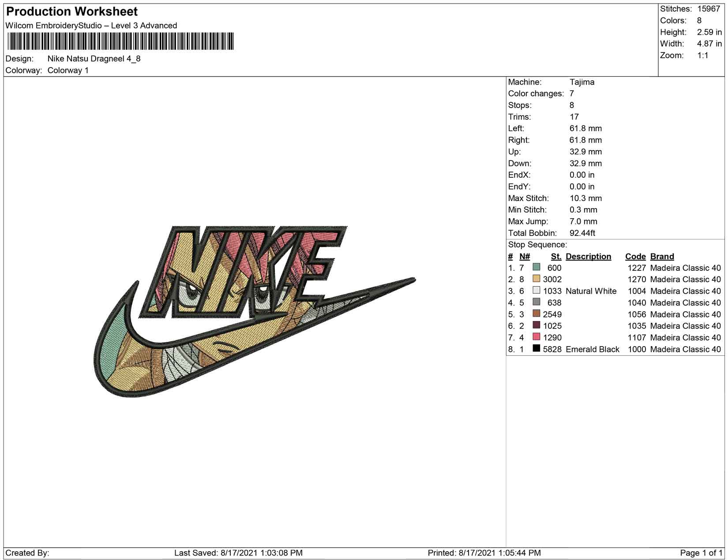Click the 'Natural White' description
This screenshot has height=560, width=728.
(591, 291)
